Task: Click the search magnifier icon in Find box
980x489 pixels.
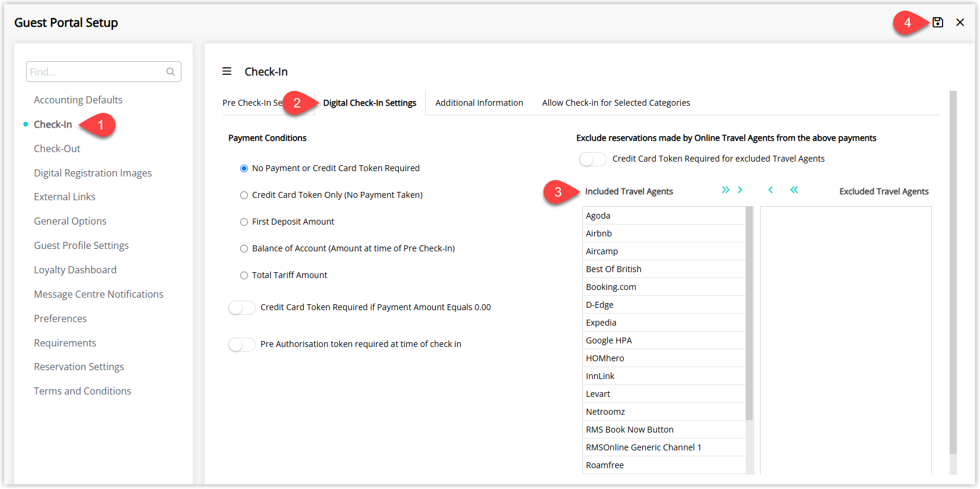Action: [171, 72]
